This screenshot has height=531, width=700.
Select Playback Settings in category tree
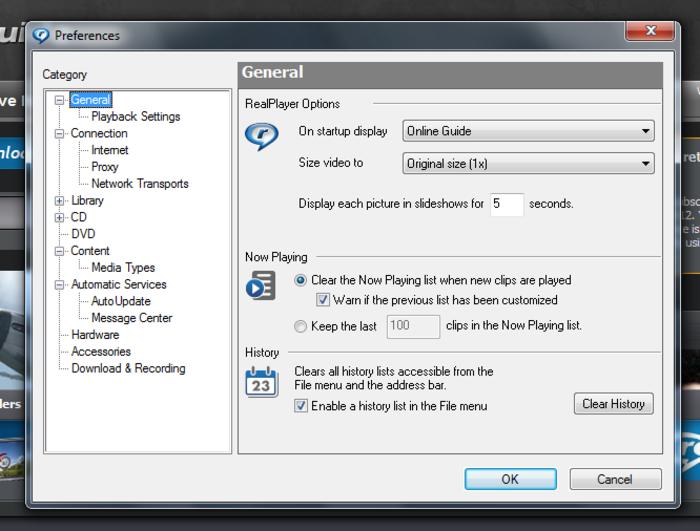point(135,117)
